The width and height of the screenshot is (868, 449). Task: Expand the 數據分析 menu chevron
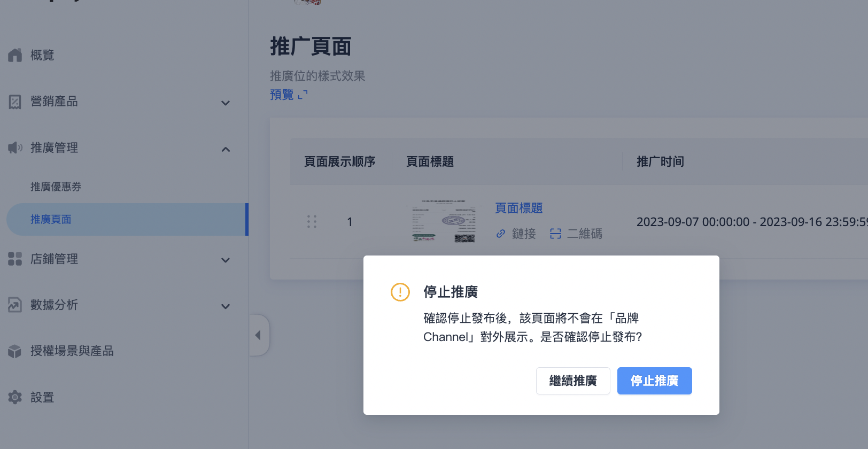[226, 306]
